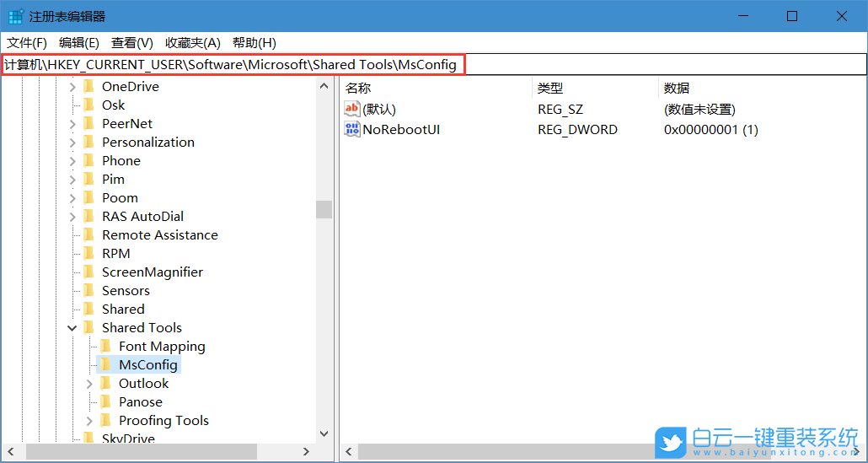Expand the Outlook key
The width and height of the screenshot is (868, 463).
click(89, 384)
